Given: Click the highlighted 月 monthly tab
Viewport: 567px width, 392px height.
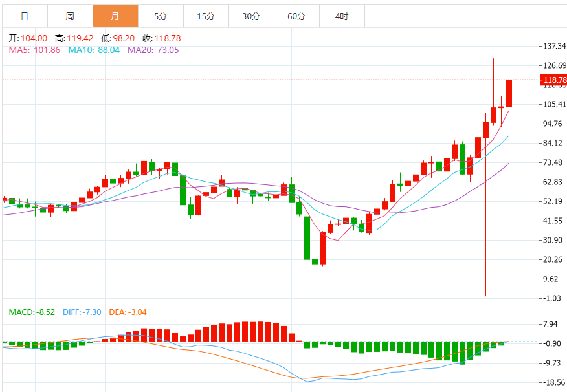Looking at the screenshot, I should tap(115, 16).
